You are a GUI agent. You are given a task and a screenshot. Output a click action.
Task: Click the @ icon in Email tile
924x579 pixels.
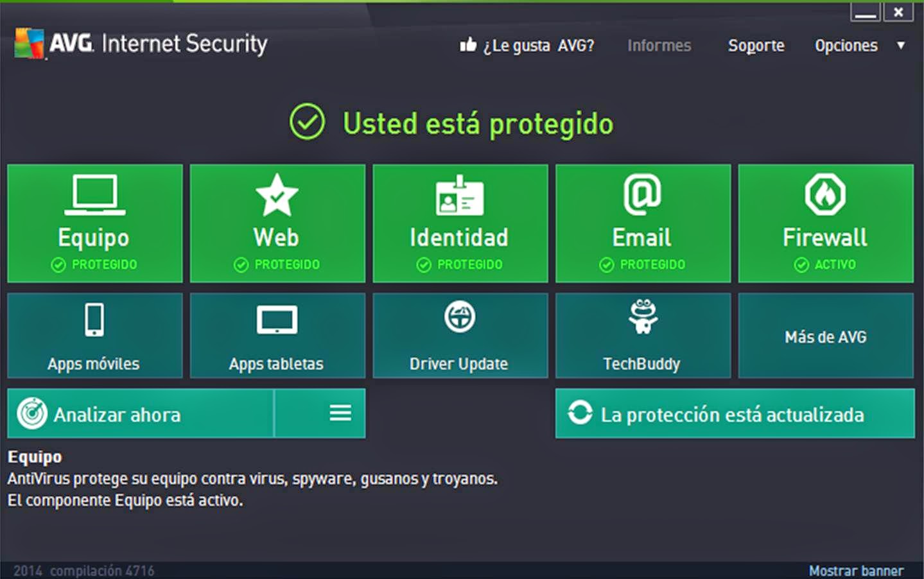pos(642,194)
